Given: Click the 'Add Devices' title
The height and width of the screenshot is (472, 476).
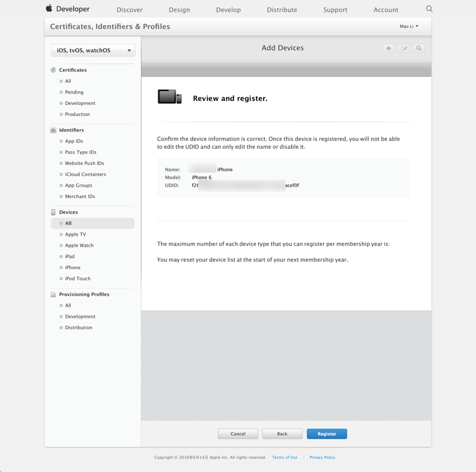Looking at the screenshot, I should 283,48.
